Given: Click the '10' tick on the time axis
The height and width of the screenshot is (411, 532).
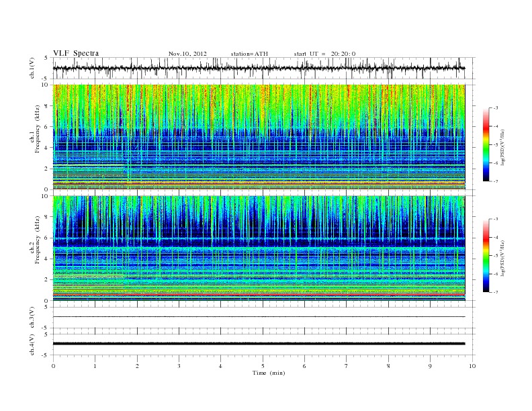Looking at the screenshot, I should pos(472,366).
